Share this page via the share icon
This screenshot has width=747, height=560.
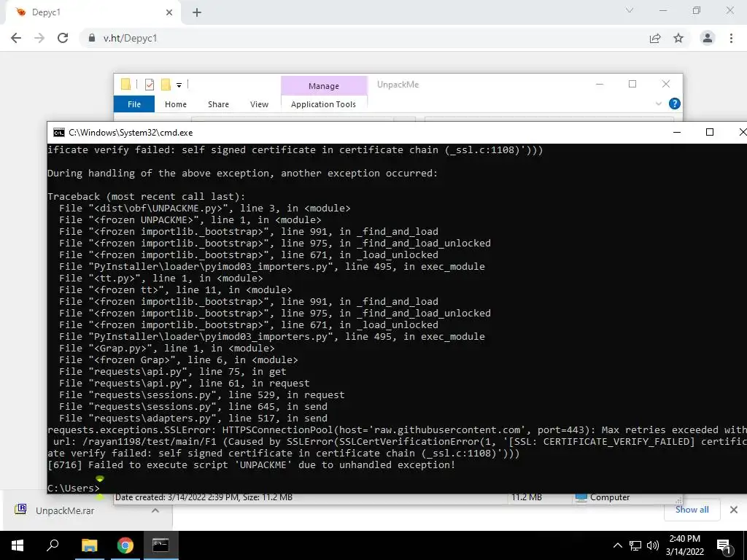click(655, 38)
